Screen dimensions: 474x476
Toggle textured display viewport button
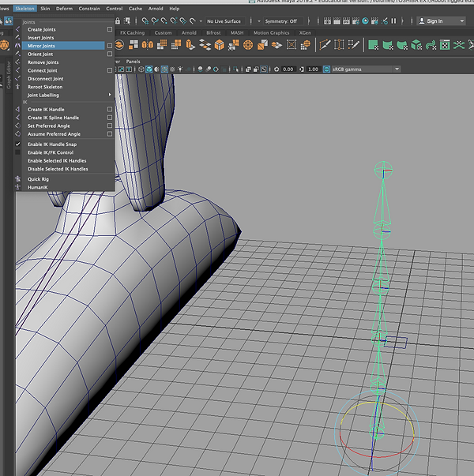(x=172, y=69)
